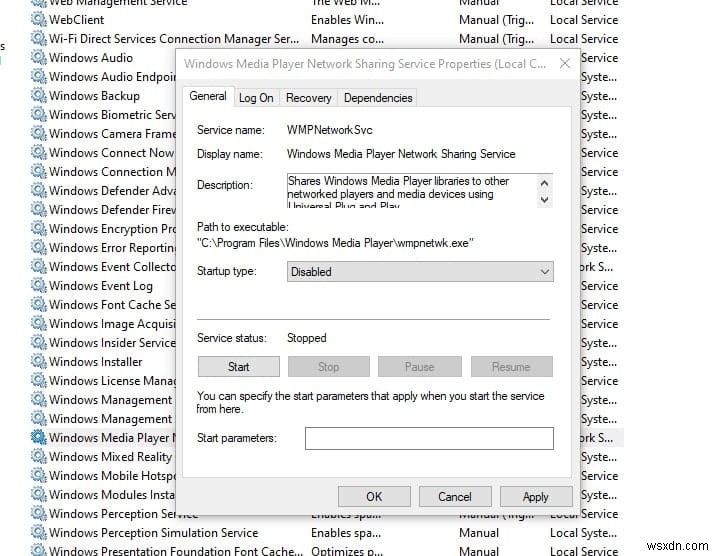Viewport: 720px width, 556px height.
Task: Click gear icon next to Windows Audio Endpoint
Action: 39,77
